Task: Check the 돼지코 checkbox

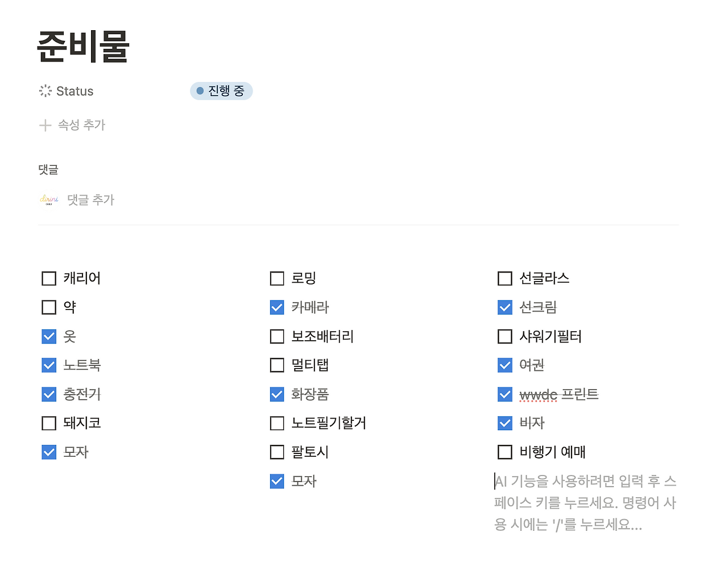Action: [x=48, y=423]
